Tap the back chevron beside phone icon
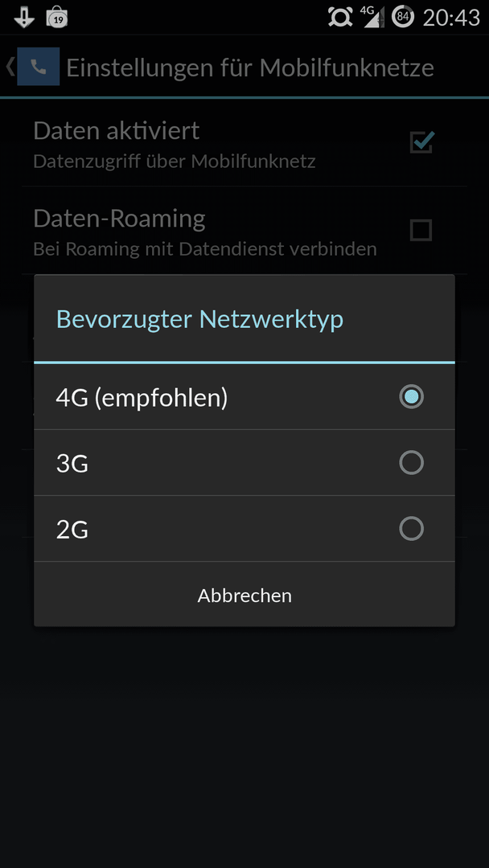This screenshot has width=489, height=868. pyautogui.click(x=10, y=67)
